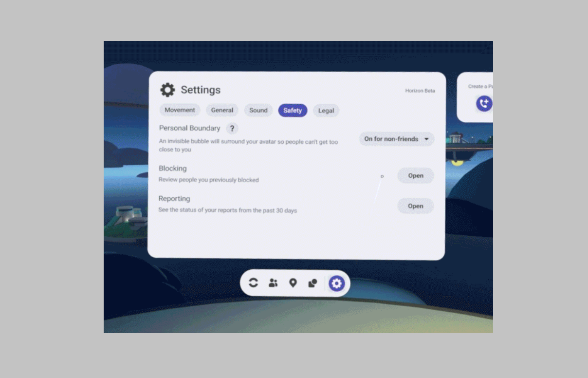Click the 'Review people you previously blocked' description

tap(209, 180)
